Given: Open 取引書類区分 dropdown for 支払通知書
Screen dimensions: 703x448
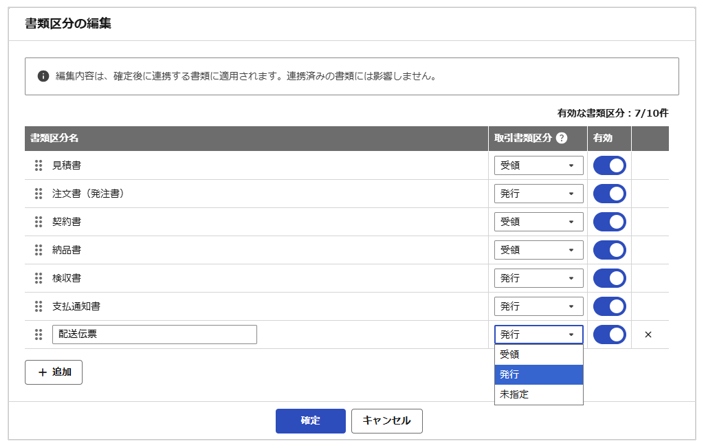Looking at the screenshot, I should 538,306.
